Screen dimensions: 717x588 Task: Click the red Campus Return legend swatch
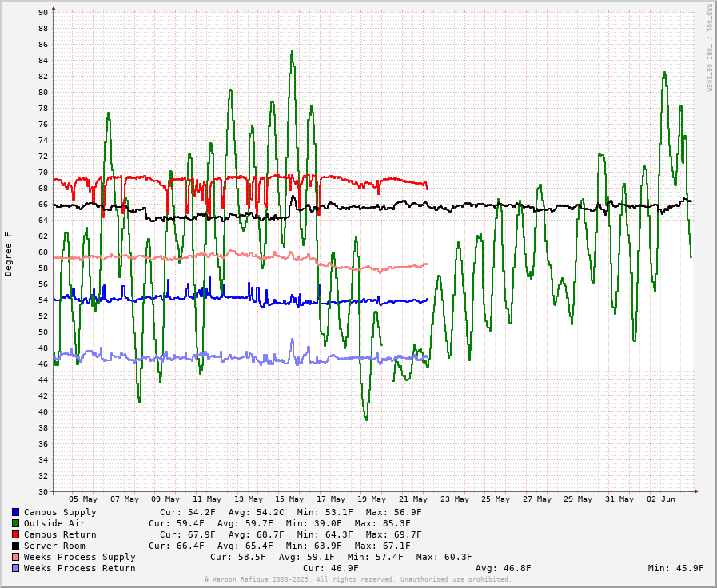point(15,534)
